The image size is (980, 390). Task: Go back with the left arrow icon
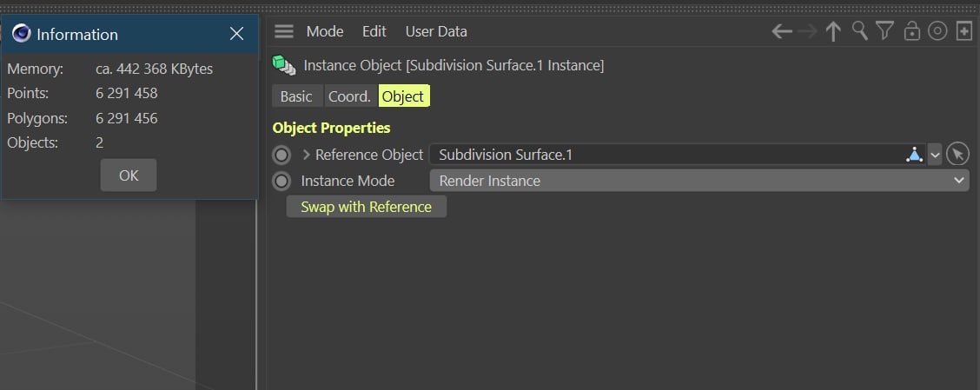coord(782,31)
